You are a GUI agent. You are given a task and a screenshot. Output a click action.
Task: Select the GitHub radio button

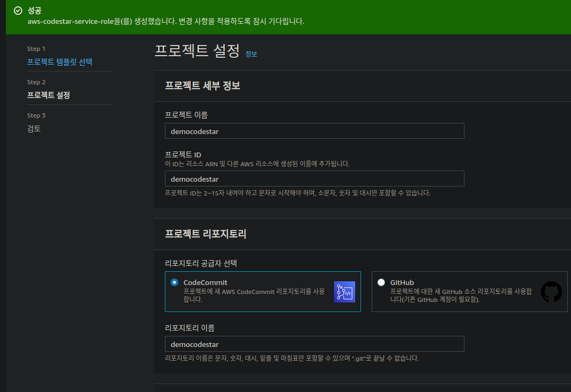click(x=381, y=282)
